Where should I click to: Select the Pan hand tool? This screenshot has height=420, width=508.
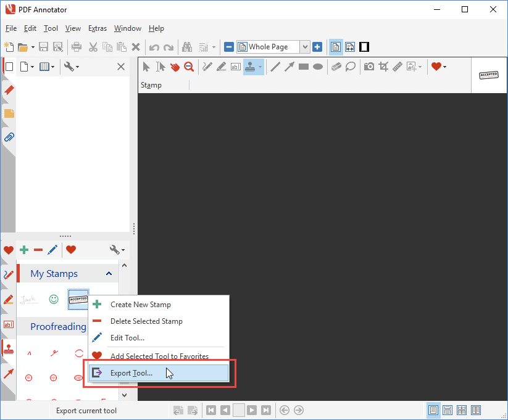click(x=175, y=67)
